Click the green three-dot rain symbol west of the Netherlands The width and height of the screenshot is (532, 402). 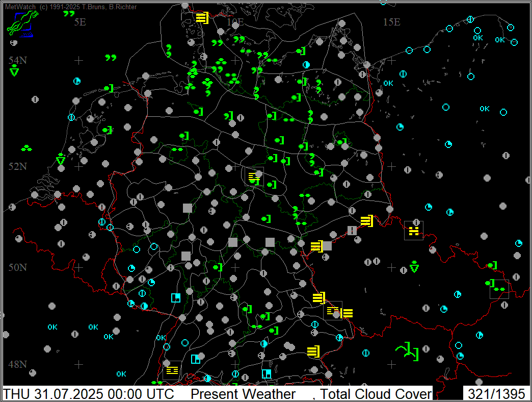click(x=26, y=148)
